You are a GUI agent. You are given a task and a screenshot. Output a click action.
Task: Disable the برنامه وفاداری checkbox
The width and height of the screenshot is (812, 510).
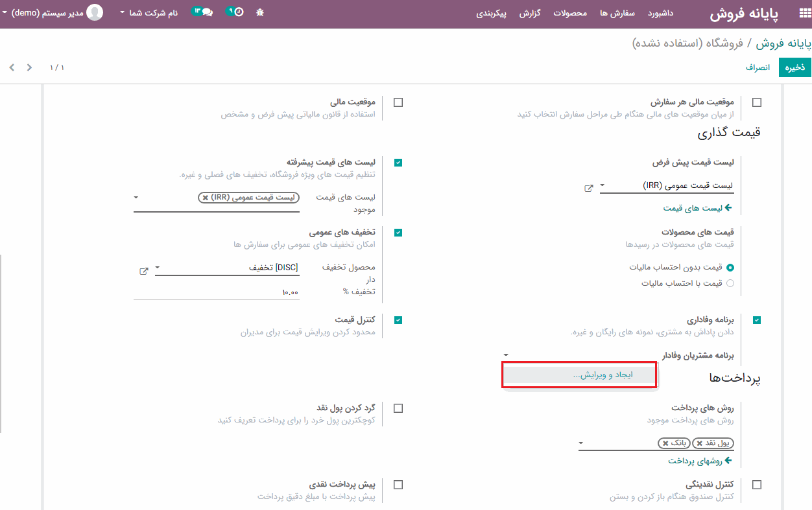coord(757,320)
